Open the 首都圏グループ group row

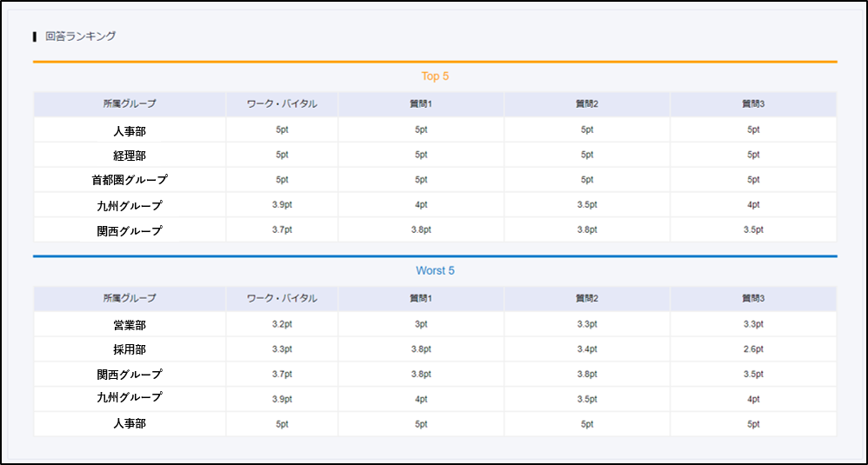point(130,180)
